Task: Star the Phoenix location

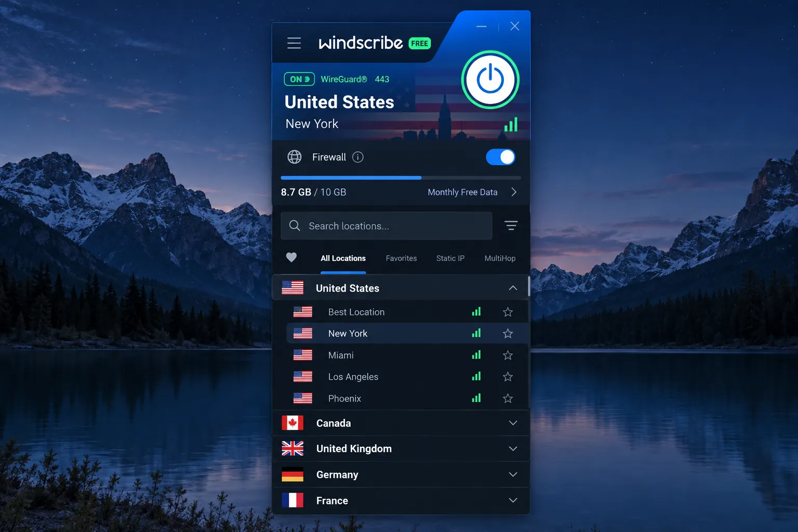Action: click(x=508, y=398)
